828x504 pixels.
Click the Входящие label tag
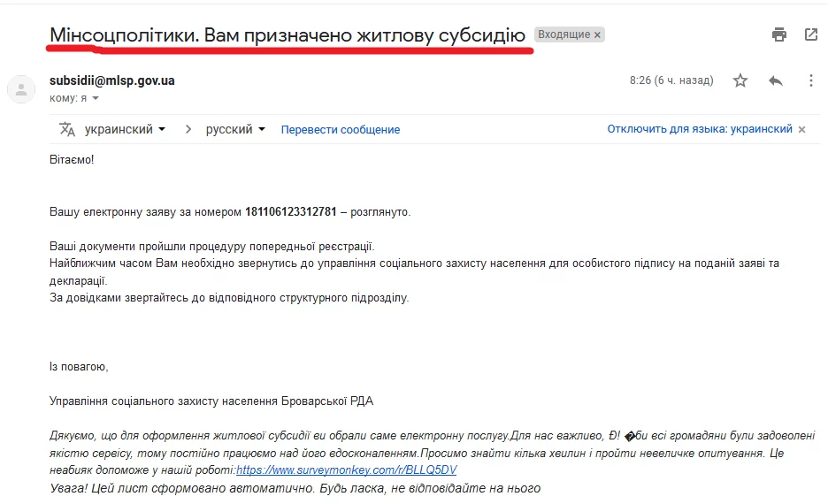coord(563,35)
